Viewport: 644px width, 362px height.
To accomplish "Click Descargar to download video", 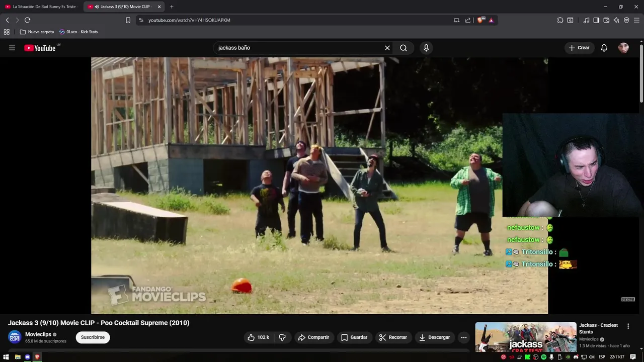I will [434, 337].
